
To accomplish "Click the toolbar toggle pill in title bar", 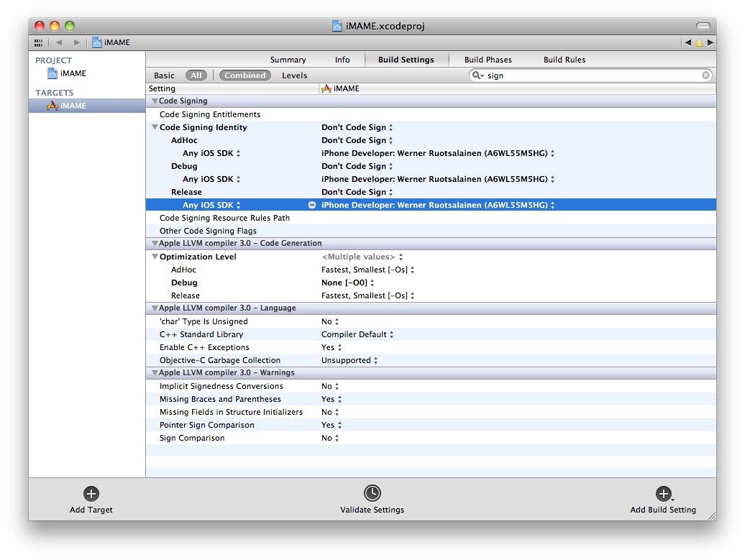I will click(x=703, y=26).
